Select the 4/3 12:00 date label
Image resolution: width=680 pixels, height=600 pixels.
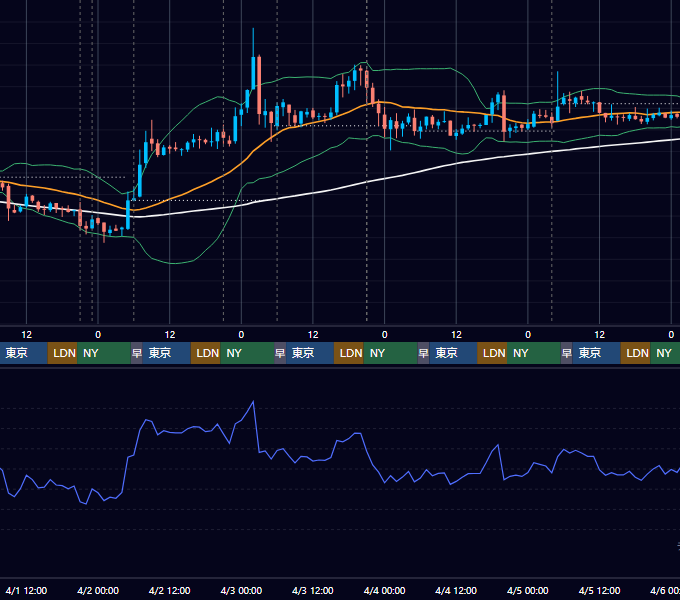point(313,591)
